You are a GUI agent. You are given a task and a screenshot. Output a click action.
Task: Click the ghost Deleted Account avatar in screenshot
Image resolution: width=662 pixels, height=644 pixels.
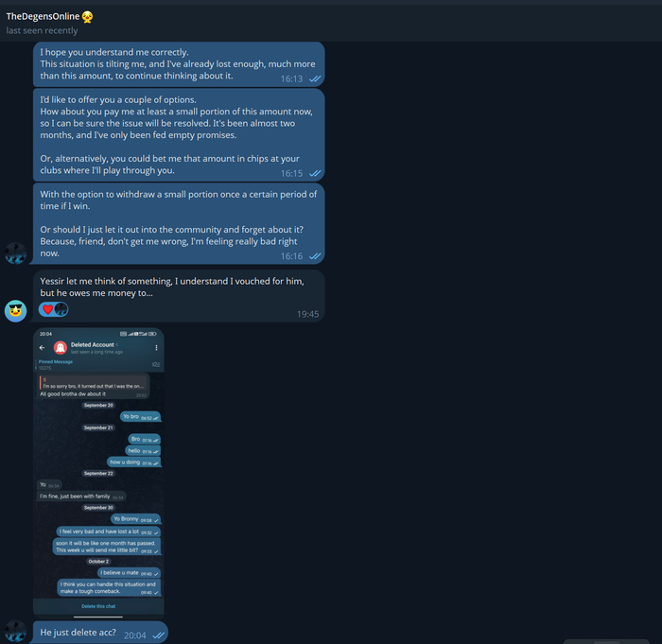(x=61, y=348)
